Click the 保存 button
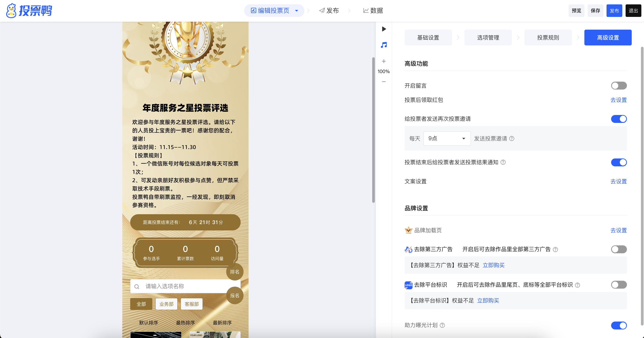This screenshot has width=644, height=338. (595, 11)
